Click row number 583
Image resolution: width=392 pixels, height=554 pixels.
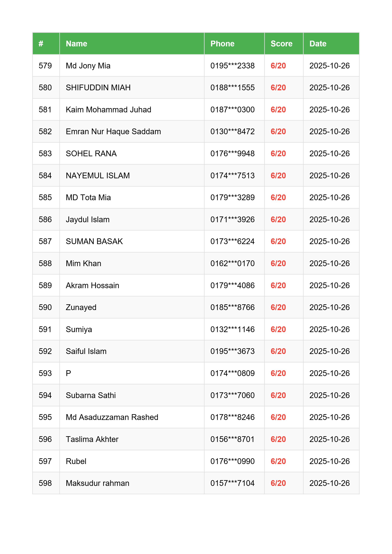[45, 153]
